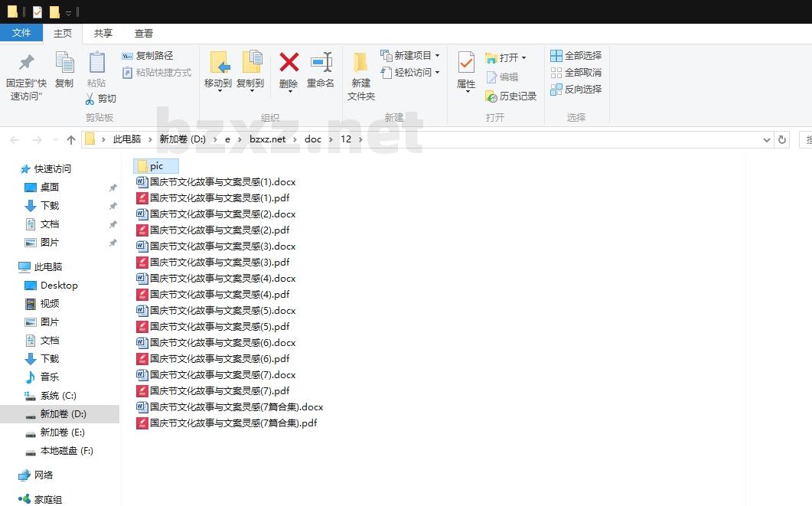Click the red Delete icon in ribbon

pyautogui.click(x=289, y=63)
